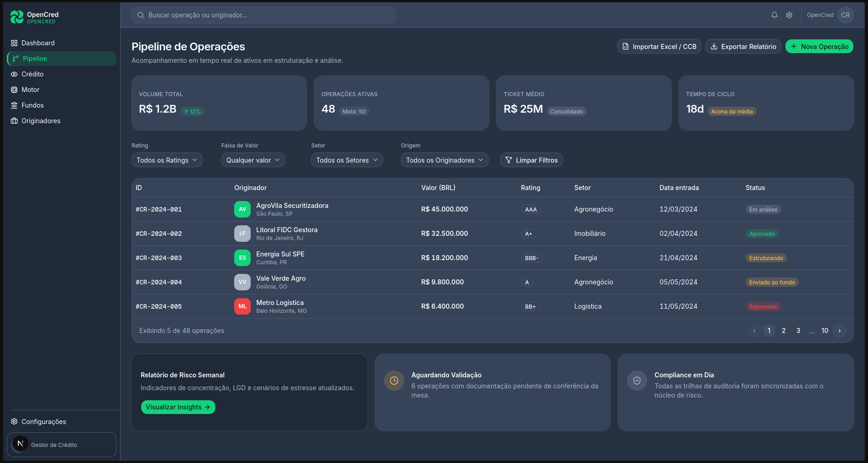Go to next page arrow
Screen dimensions: 868x463
coord(840,331)
